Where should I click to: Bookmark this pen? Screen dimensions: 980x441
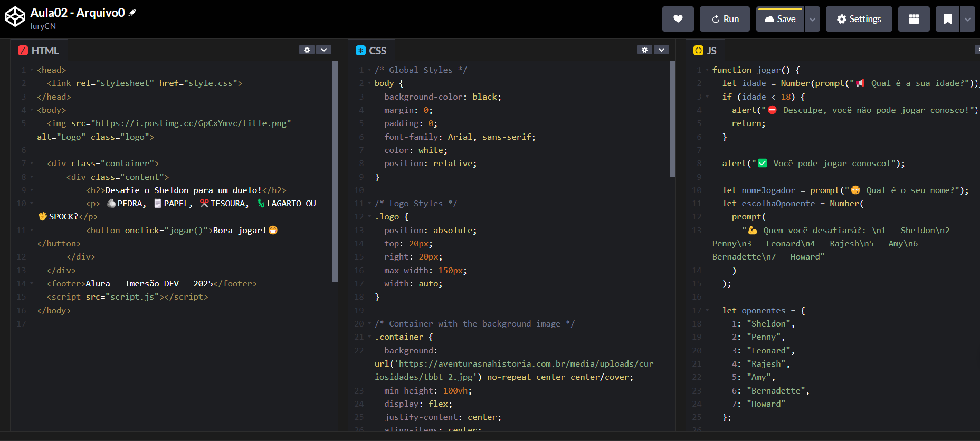pyautogui.click(x=948, y=19)
